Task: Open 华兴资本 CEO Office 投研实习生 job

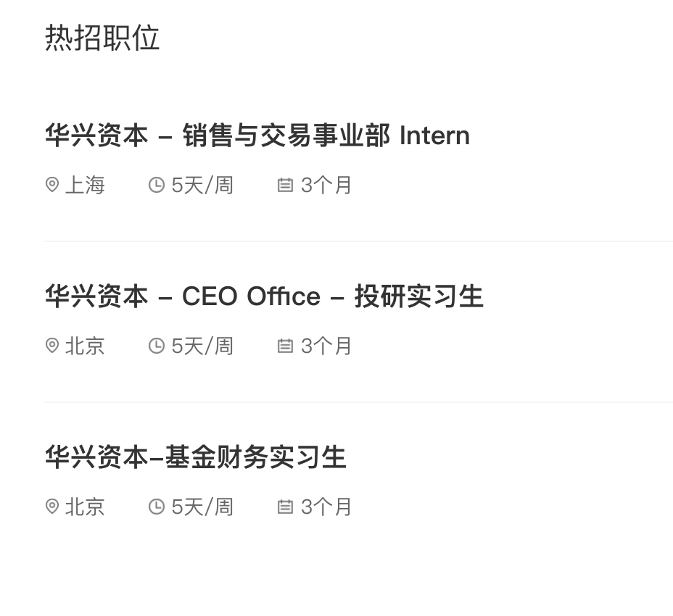Action: point(264,296)
